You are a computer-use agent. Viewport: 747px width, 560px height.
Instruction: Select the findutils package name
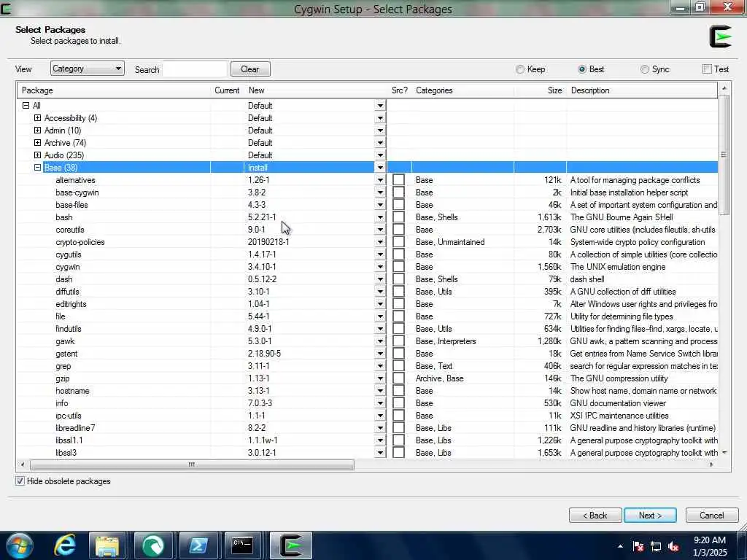69,329
